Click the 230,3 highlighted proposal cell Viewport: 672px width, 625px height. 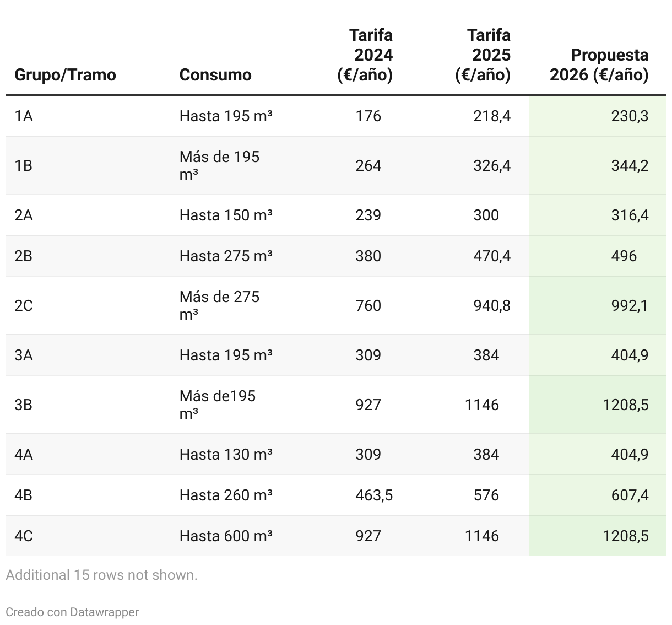pos(630,116)
